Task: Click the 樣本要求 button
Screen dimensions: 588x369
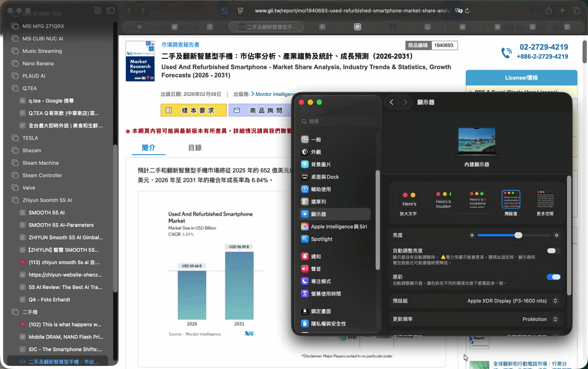Action: [193, 110]
